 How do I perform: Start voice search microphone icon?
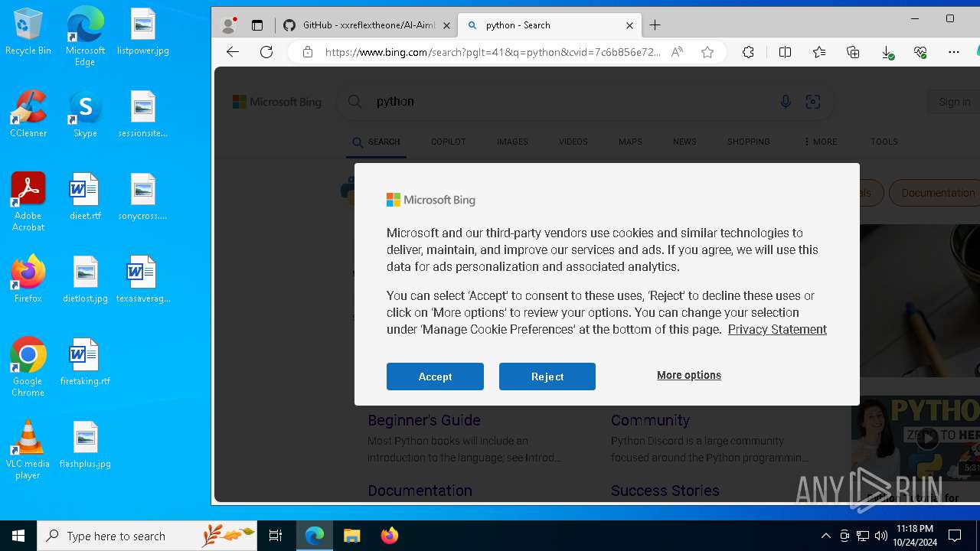pyautogui.click(x=785, y=102)
